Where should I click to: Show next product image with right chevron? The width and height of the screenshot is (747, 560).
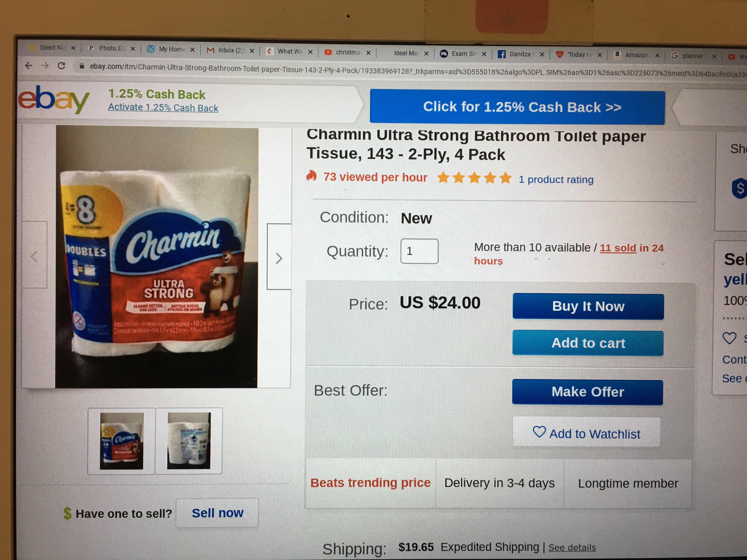point(279,258)
